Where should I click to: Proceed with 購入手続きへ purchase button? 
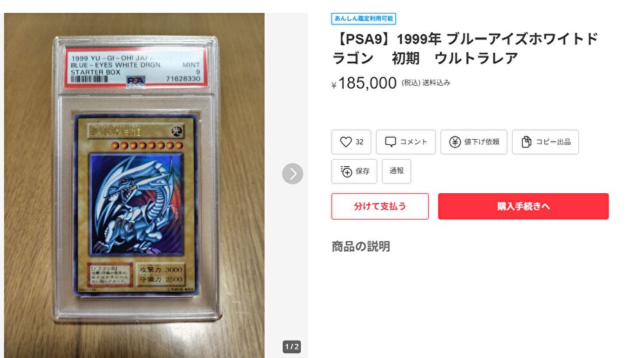click(x=523, y=206)
